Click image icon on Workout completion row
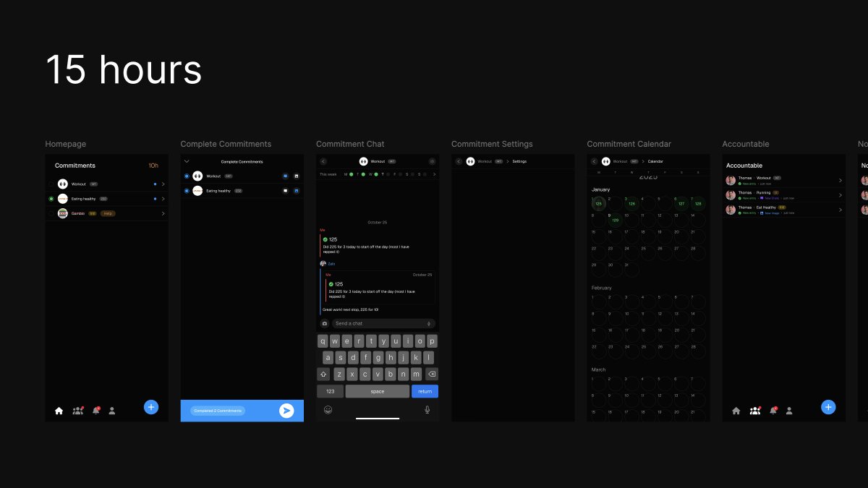 pos(296,176)
